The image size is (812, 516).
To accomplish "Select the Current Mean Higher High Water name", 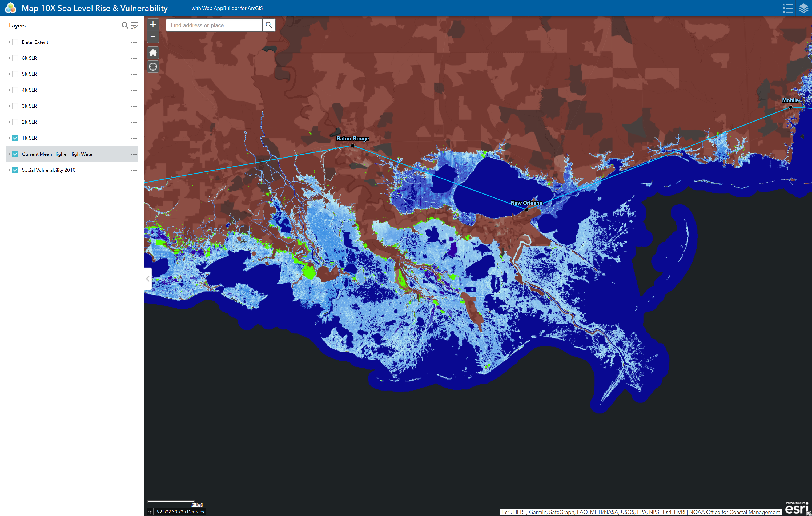I will tap(58, 154).
